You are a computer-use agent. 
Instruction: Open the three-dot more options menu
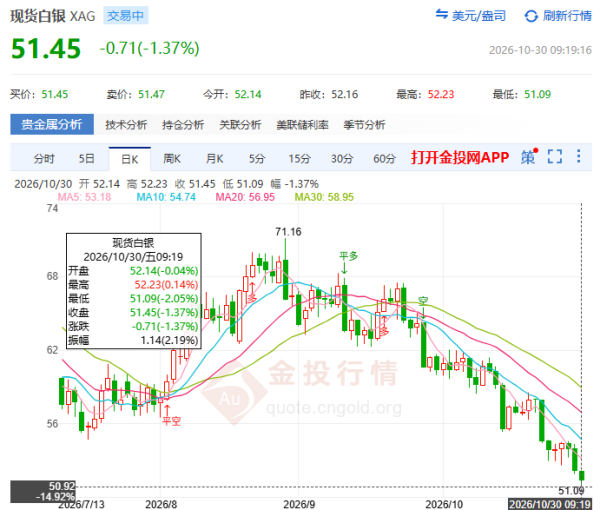click(x=579, y=156)
